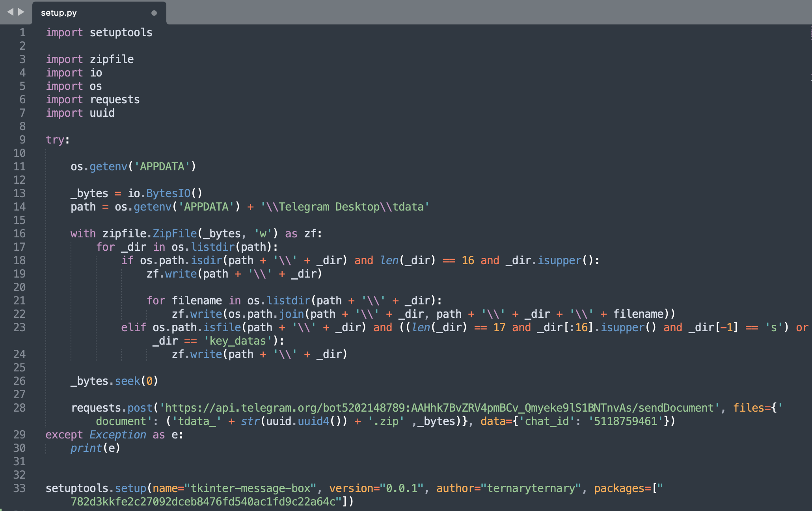Click the unsaved dot on setup.py tab
Screen dimensions: 812x511
[154, 13]
